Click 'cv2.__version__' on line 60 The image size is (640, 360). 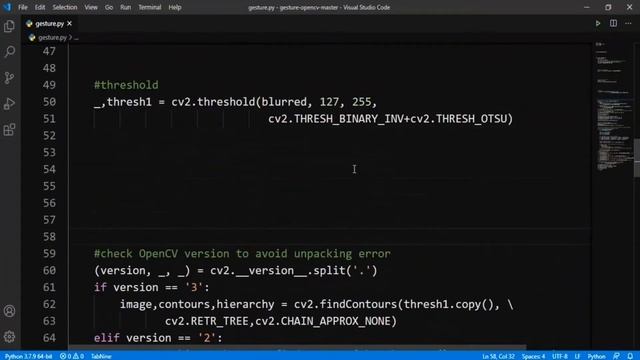coord(259,271)
